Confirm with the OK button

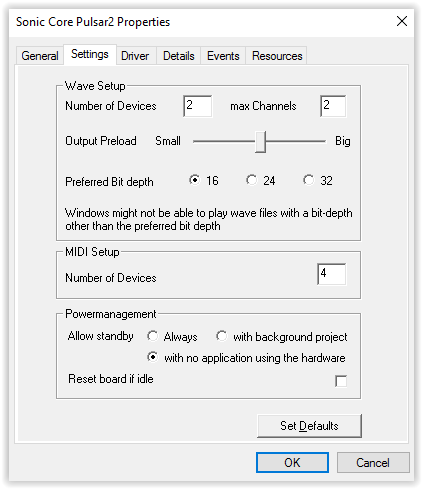292,462
